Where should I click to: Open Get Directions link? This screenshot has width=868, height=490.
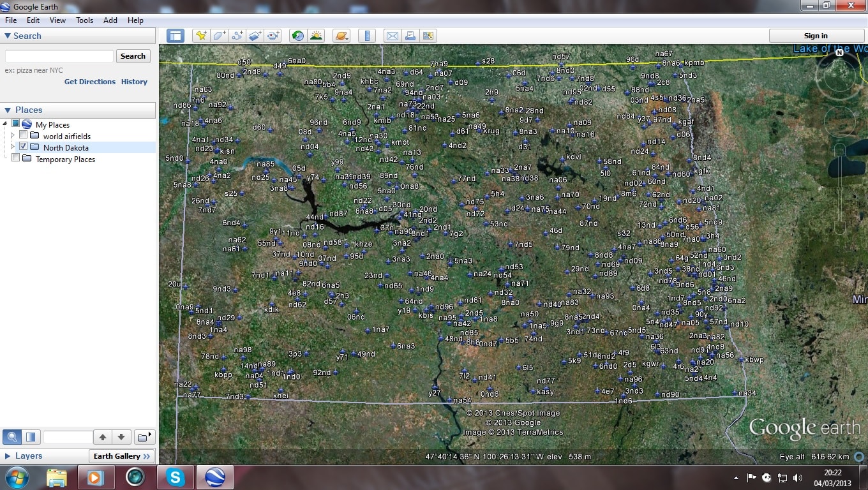point(89,82)
